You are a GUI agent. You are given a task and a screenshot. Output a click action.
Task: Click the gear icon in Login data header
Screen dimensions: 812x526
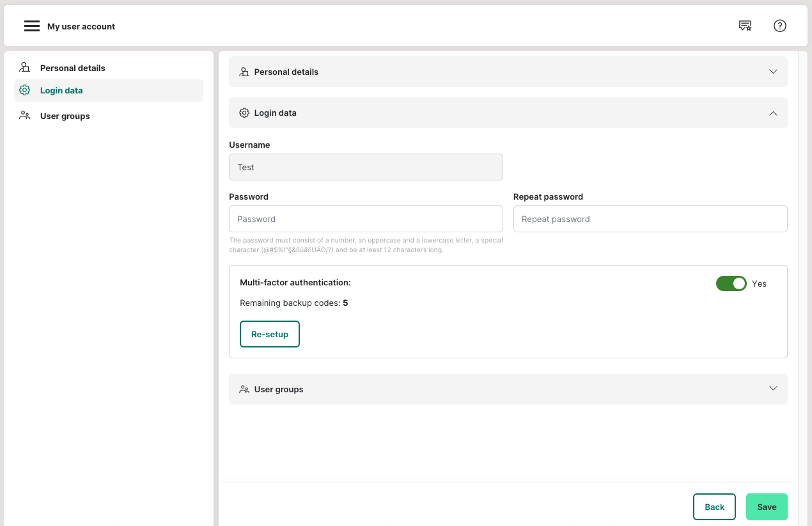pyautogui.click(x=244, y=113)
